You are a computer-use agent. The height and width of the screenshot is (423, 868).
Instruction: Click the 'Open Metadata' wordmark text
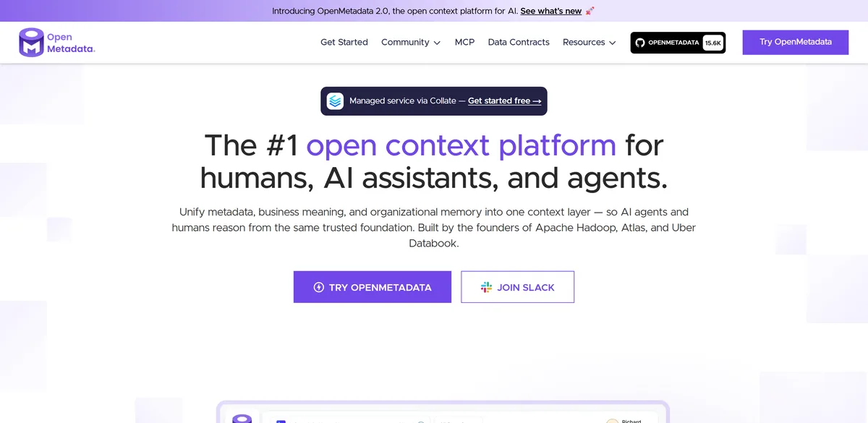click(71, 43)
